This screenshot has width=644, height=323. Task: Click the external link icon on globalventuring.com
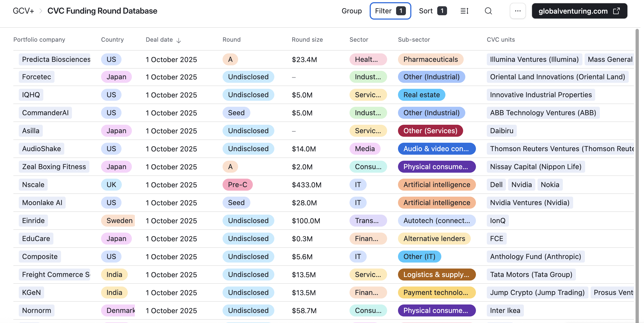(616, 11)
